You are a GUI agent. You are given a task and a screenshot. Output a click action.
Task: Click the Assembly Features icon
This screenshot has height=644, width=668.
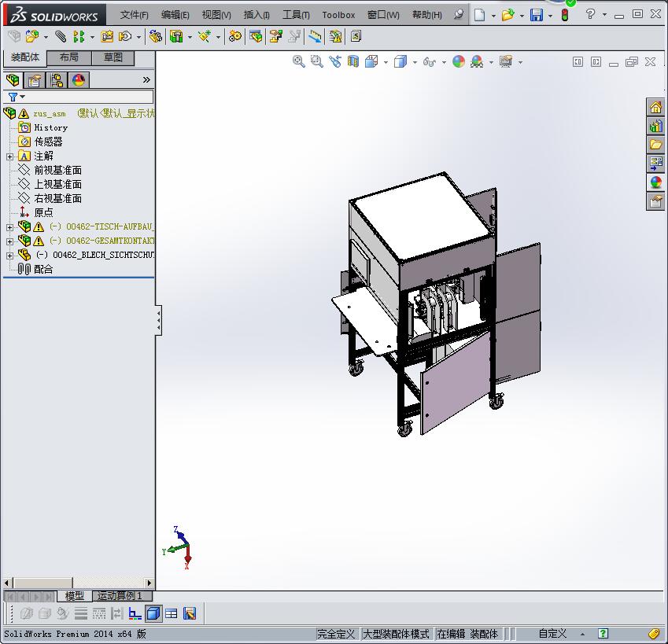click(176, 37)
